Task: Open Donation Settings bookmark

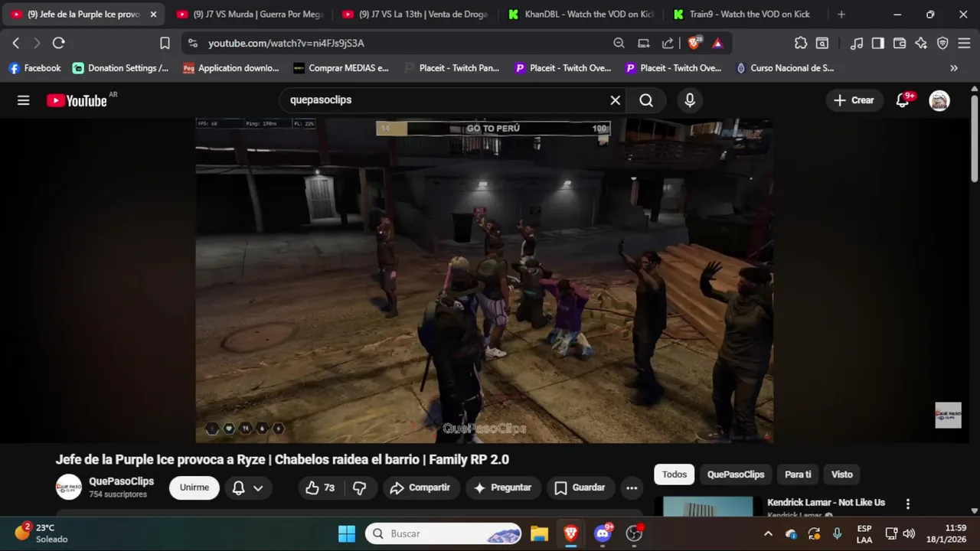Action: (x=121, y=68)
